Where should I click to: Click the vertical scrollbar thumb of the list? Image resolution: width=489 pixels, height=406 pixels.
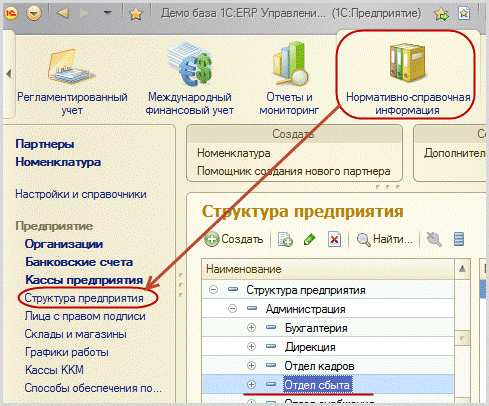click(x=462, y=338)
